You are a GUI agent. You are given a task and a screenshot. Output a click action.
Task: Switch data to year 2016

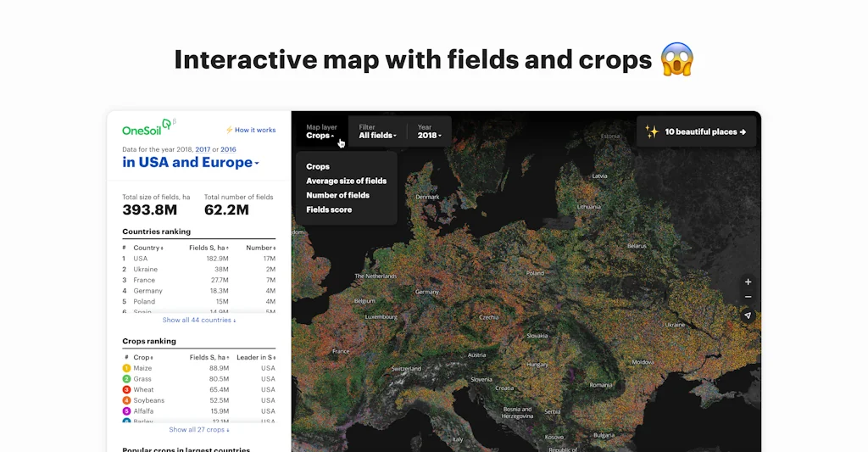click(x=228, y=149)
